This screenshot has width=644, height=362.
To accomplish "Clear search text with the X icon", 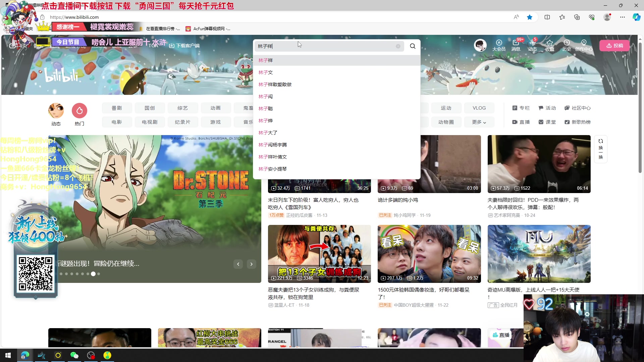I will [x=398, y=46].
